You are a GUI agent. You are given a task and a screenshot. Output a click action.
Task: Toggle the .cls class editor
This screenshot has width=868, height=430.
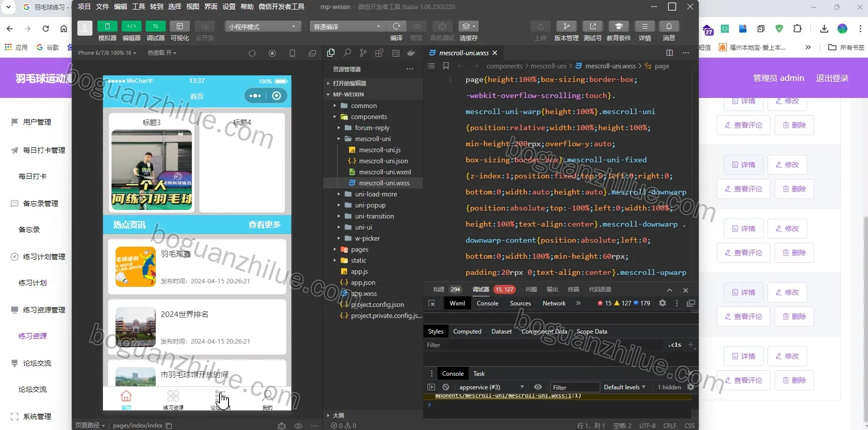tap(675, 345)
